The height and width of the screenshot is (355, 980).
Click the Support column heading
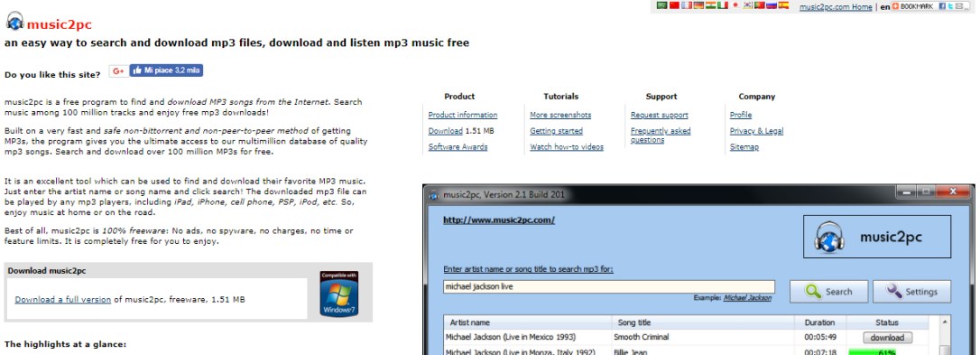tap(661, 97)
